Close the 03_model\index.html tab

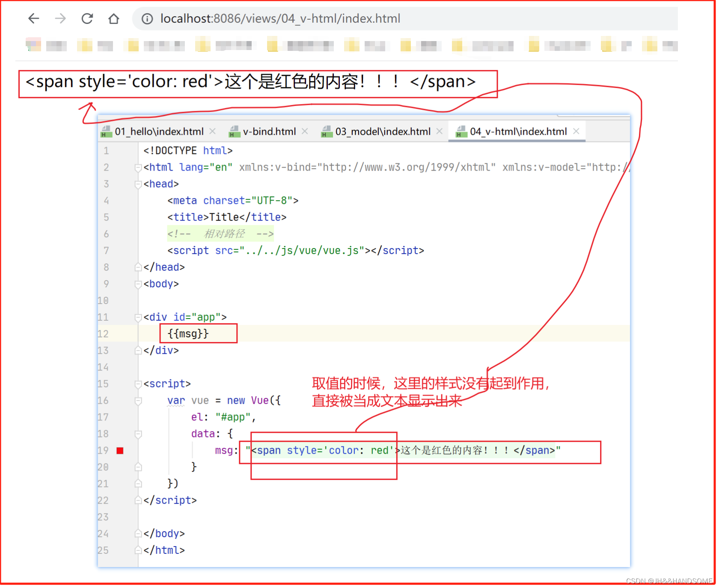pos(440,131)
